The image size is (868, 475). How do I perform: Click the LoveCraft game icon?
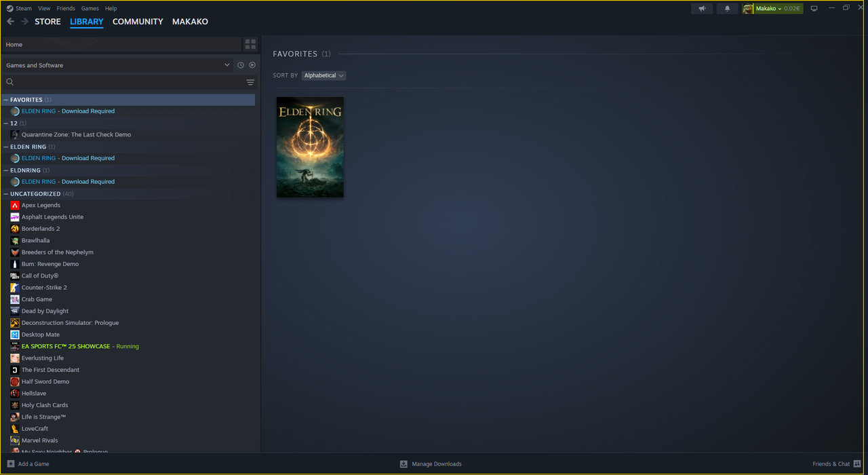tap(15, 429)
